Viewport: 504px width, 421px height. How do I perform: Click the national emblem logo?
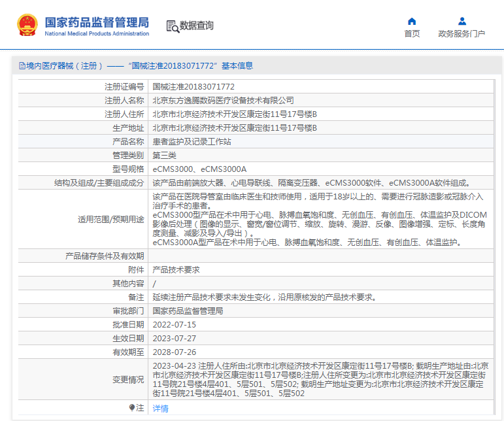(27, 25)
